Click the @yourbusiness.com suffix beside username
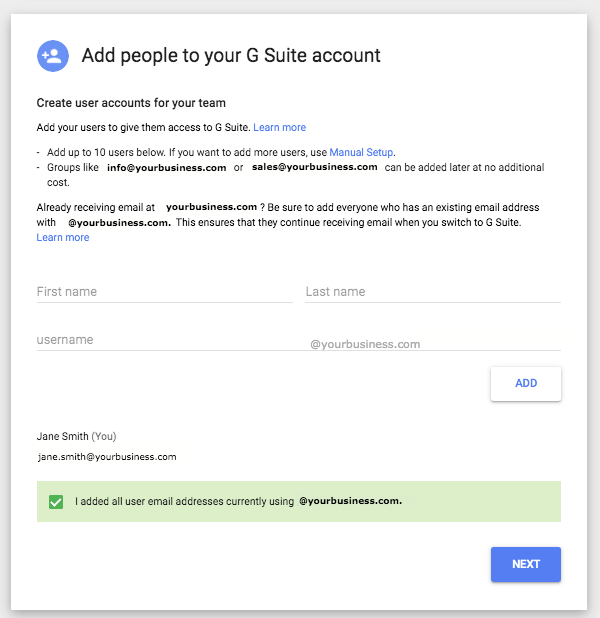Viewport: 600px width, 618px height. pos(364,344)
